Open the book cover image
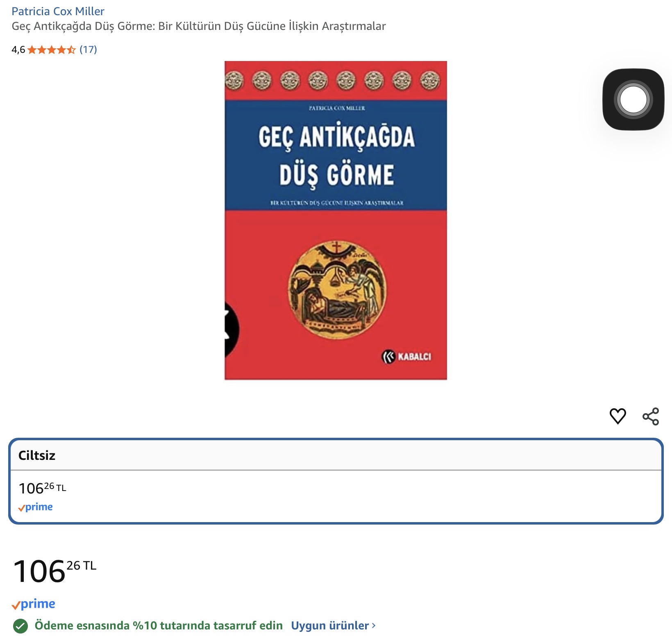 [x=336, y=220]
